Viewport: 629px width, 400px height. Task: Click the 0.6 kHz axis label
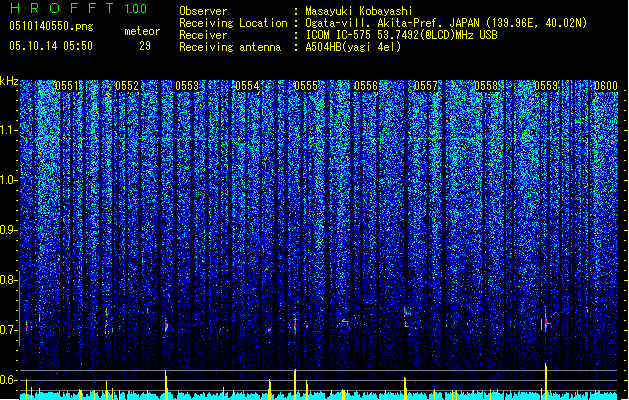[x=8, y=380]
